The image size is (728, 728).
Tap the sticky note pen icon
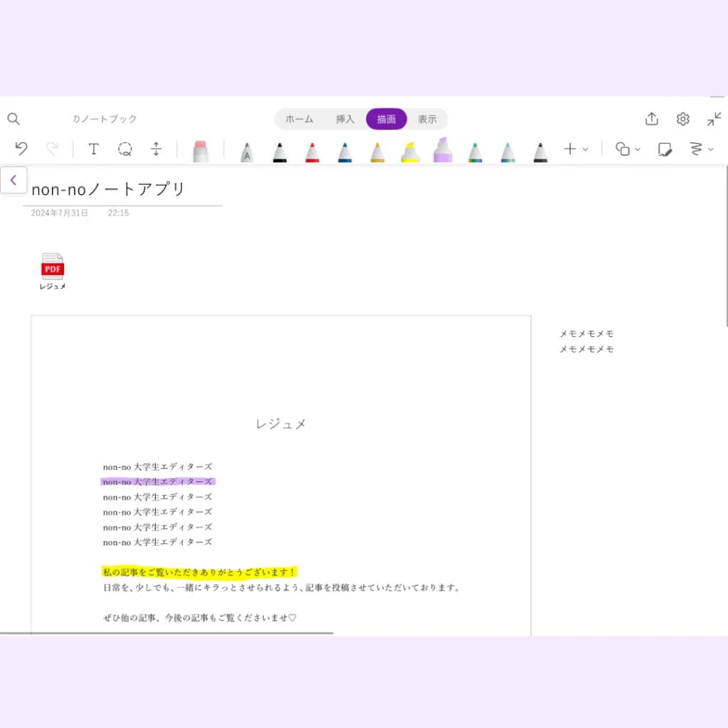(x=665, y=149)
